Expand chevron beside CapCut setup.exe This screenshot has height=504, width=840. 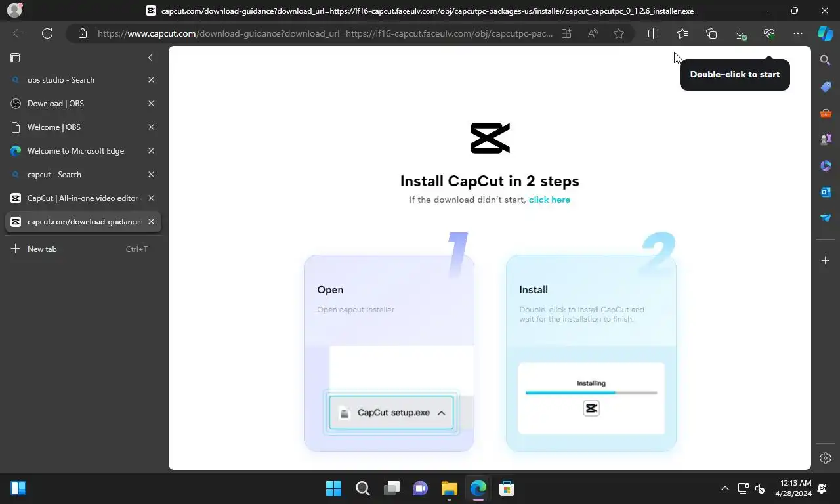coord(441,413)
